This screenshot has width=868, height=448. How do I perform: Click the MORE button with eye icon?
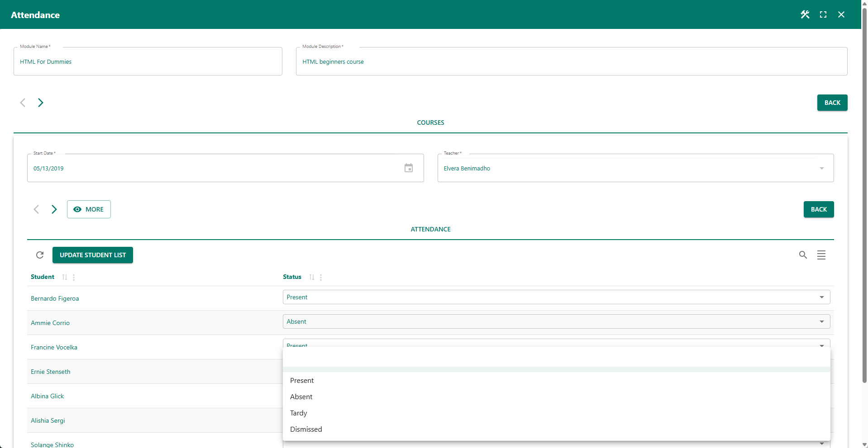pyautogui.click(x=89, y=209)
